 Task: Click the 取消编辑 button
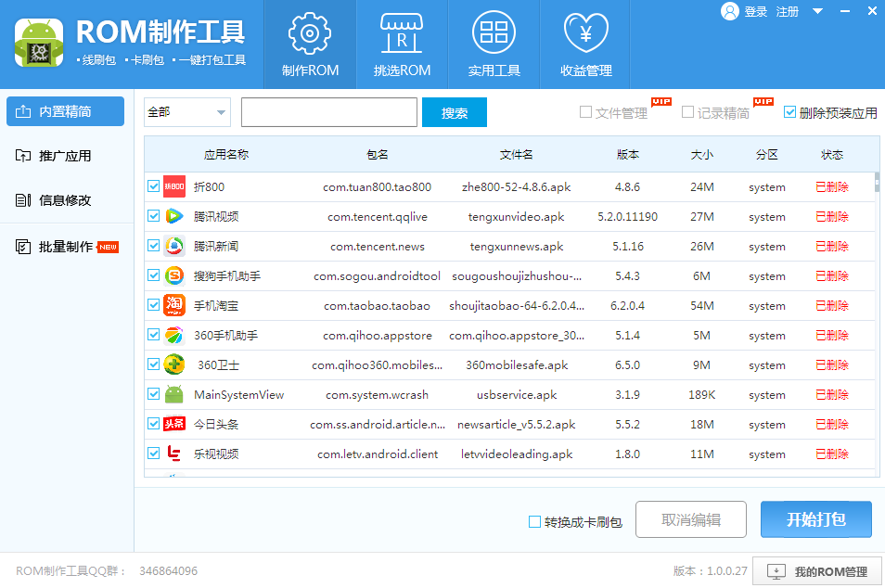691,519
